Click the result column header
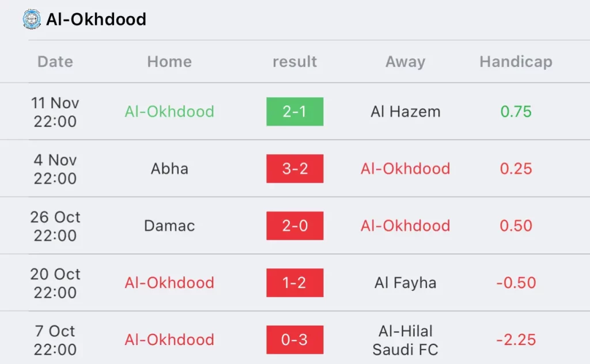This screenshot has height=364, width=590. coord(294,62)
